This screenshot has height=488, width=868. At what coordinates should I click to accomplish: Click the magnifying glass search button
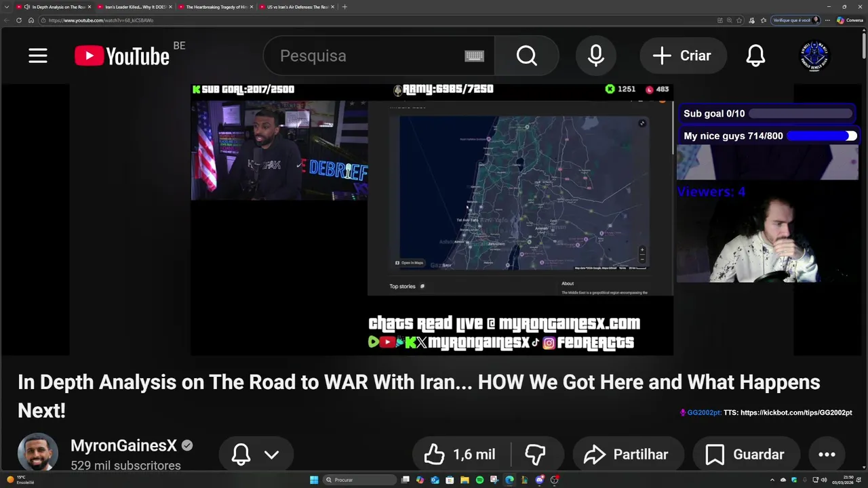[527, 56]
